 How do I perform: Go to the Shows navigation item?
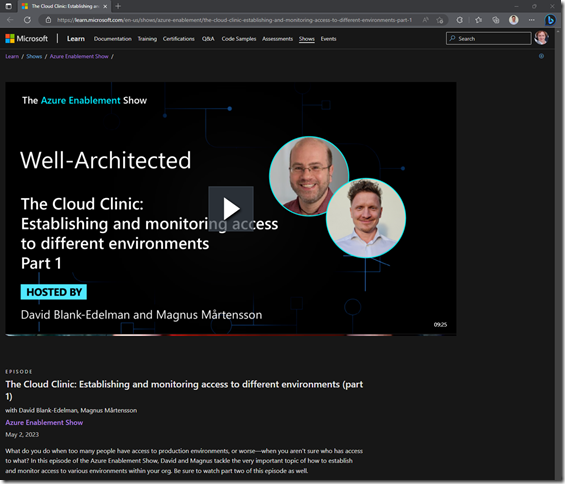point(307,39)
